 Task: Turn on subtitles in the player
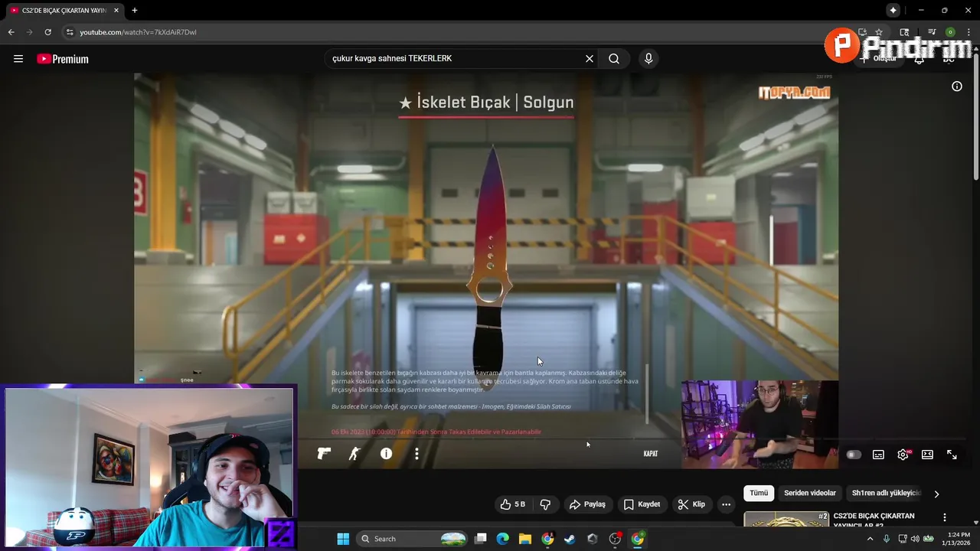coord(878,455)
